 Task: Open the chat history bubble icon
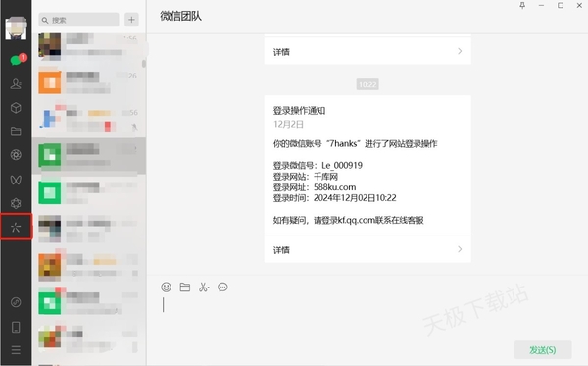click(x=222, y=288)
